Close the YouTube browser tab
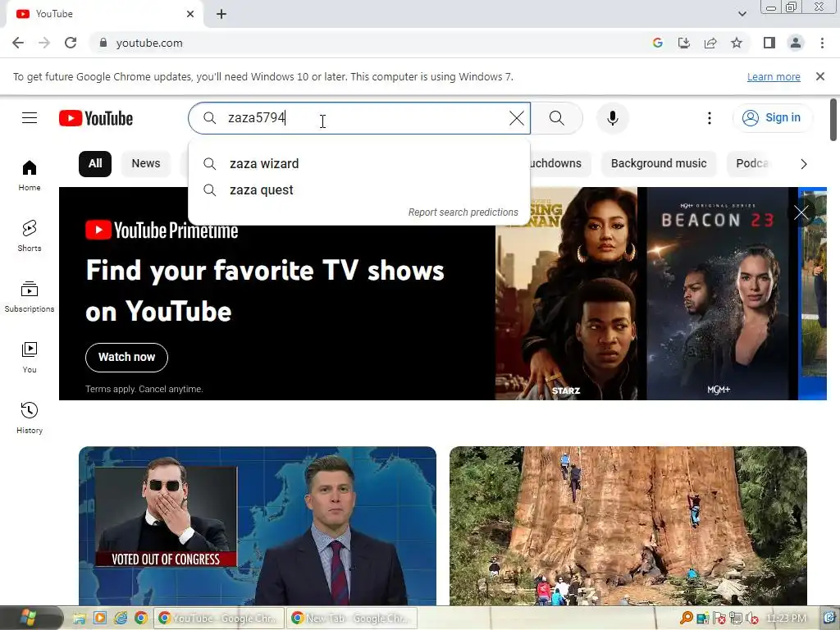This screenshot has height=630, width=840. [x=190, y=14]
